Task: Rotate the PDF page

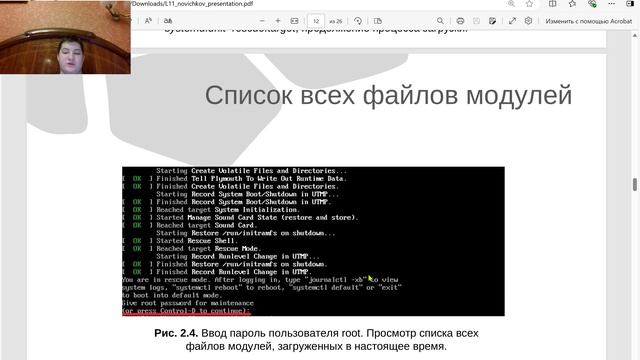Action: coord(358,21)
